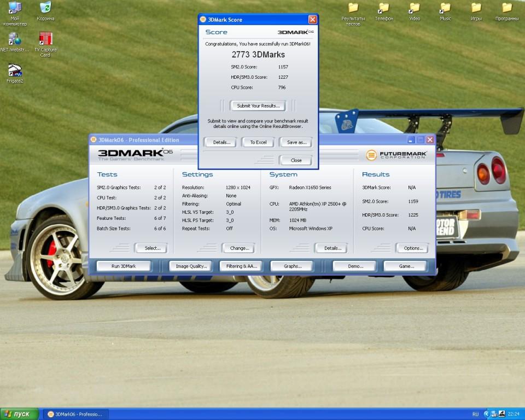Screen dimensions: 525x420
Task: Click the Game... button
Action: [x=406, y=266]
